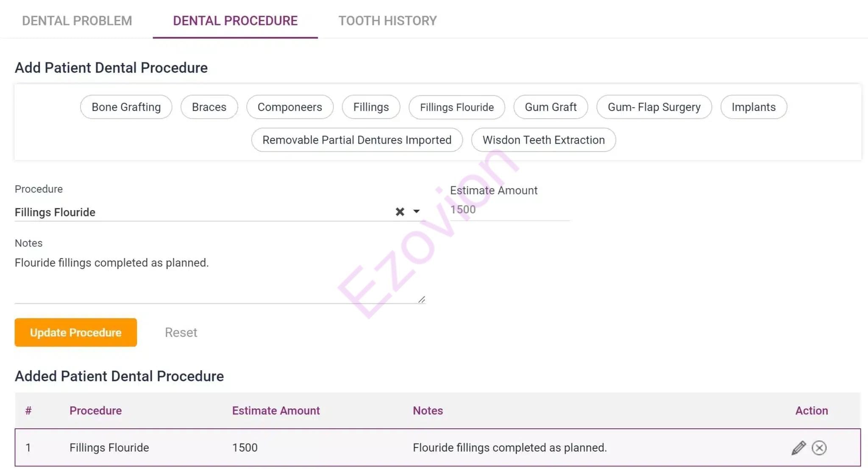Choose the Implants procedure chip
Image resolution: width=868 pixels, height=469 pixels.
pyautogui.click(x=754, y=107)
